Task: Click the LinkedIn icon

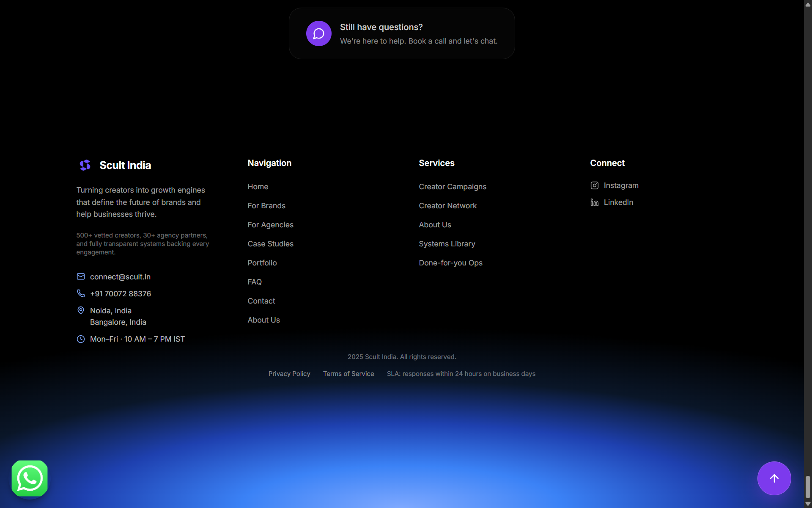Action: tap(594, 202)
